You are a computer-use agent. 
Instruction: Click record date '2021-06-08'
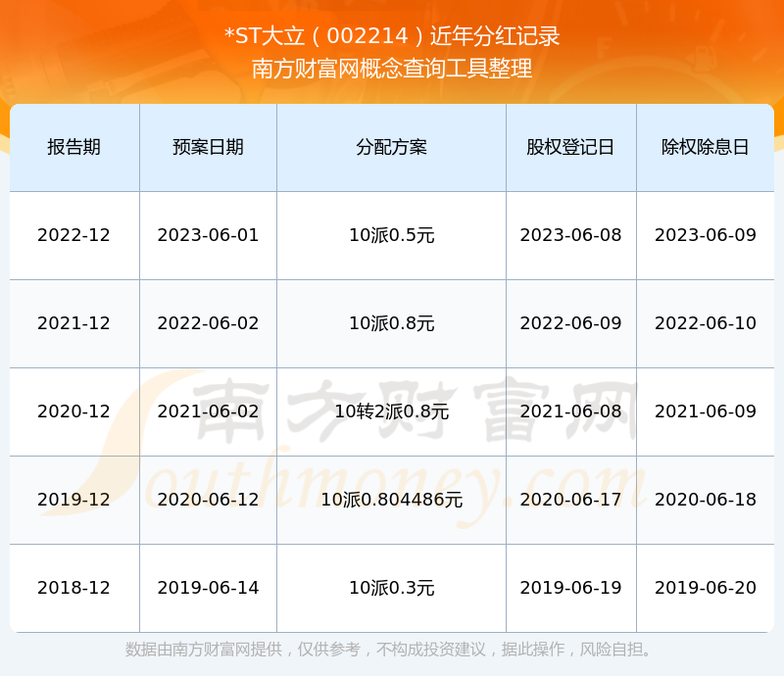pyautogui.click(x=570, y=411)
